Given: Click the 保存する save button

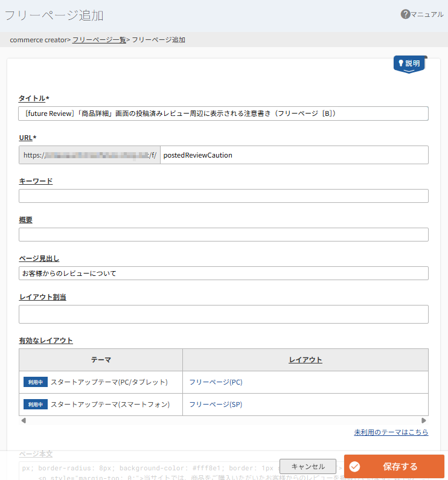Looking at the screenshot, I should [400, 467].
